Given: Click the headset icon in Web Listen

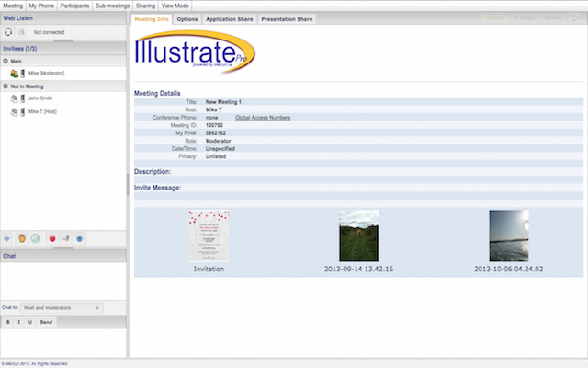Looking at the screenshot, I should coord(8,32).
